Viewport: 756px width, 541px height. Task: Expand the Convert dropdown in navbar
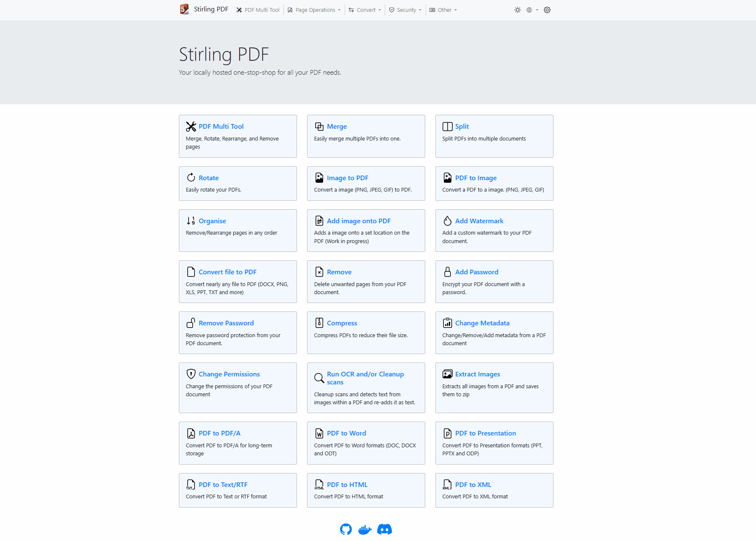[365, 10]
